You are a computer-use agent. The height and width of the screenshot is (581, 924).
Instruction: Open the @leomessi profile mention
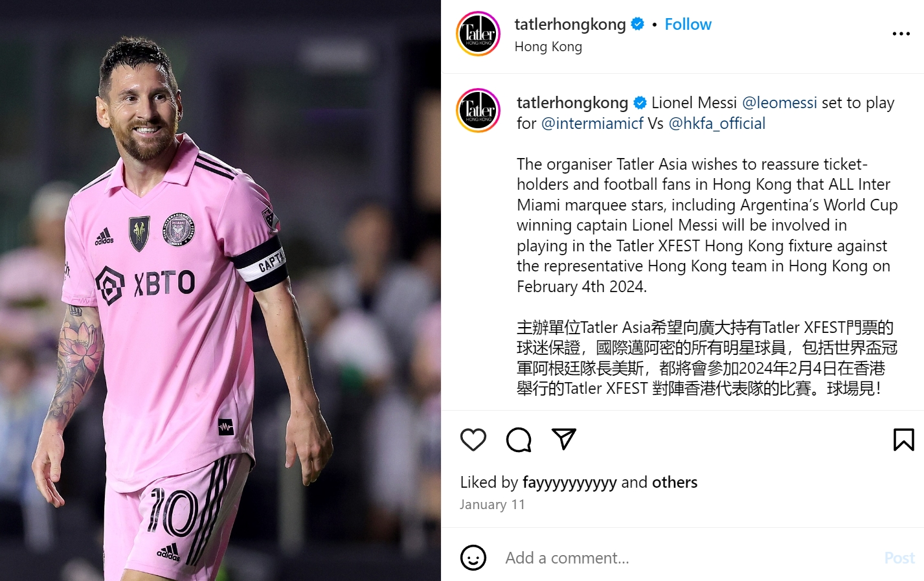(x=779, y=103)
